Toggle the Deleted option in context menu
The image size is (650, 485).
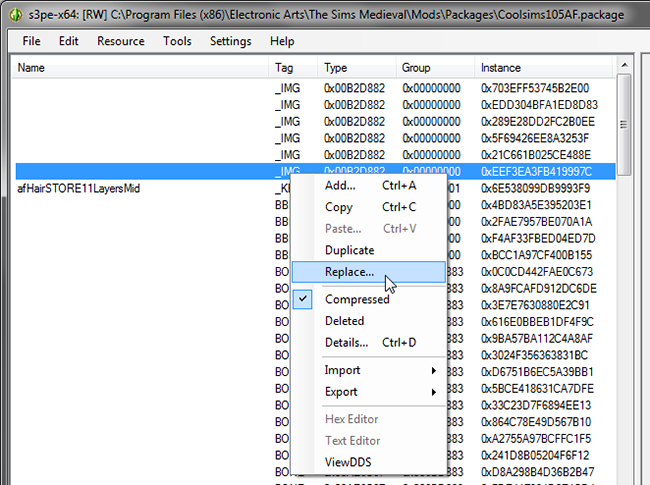click(344, 321)
